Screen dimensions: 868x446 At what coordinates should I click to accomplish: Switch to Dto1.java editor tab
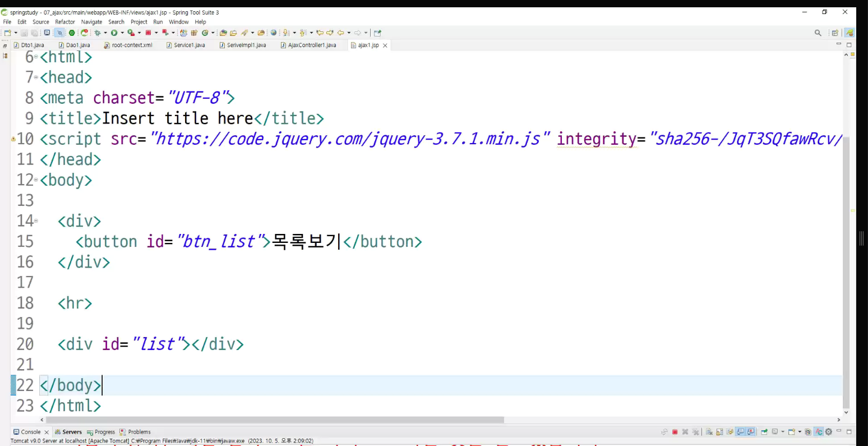click(x=29, y=45)
